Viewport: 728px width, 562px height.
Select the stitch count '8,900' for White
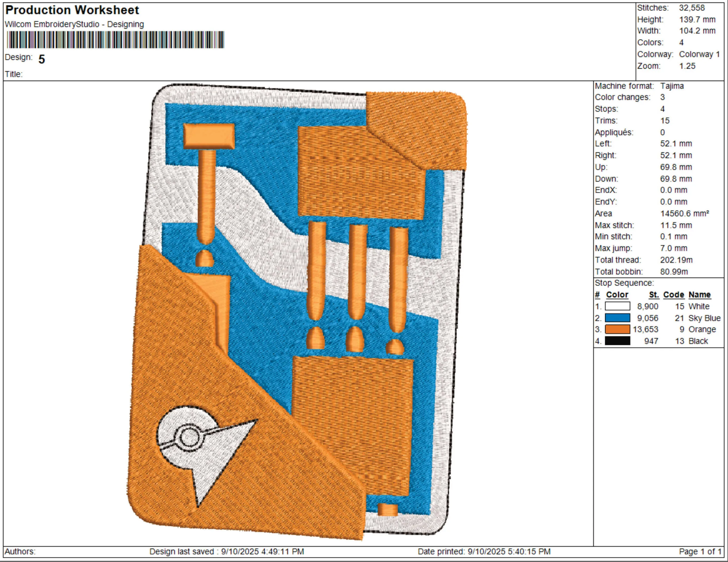click(648, 306)
